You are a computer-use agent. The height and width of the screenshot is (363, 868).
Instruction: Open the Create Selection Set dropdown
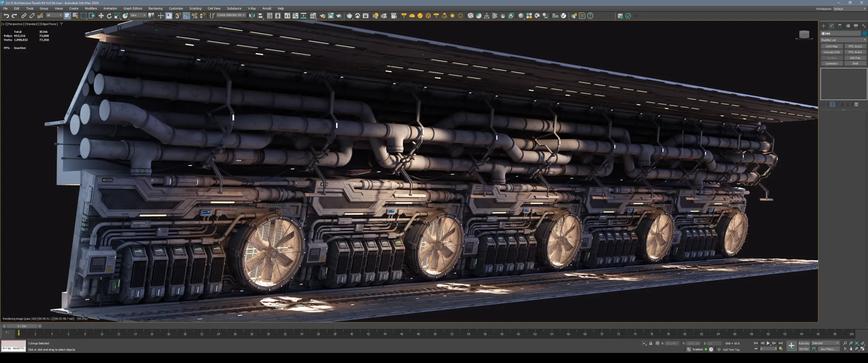point(231,15)
